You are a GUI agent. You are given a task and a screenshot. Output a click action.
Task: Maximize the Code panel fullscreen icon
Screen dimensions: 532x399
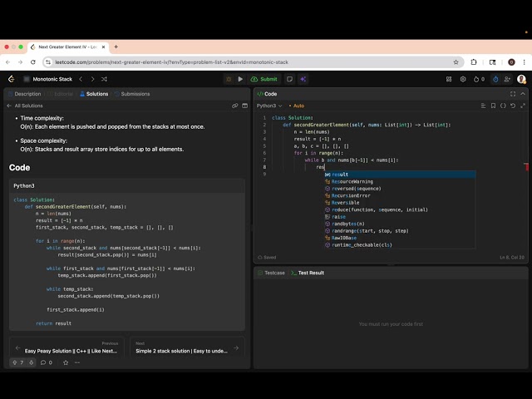[x=513, y=94]
